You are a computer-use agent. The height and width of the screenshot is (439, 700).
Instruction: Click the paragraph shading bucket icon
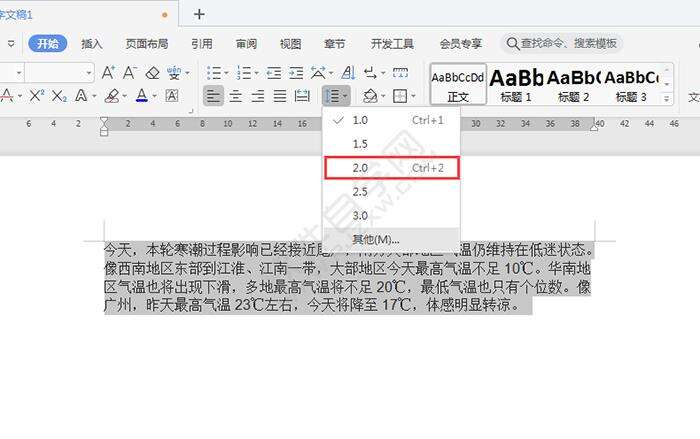click(x=370, y=96)
